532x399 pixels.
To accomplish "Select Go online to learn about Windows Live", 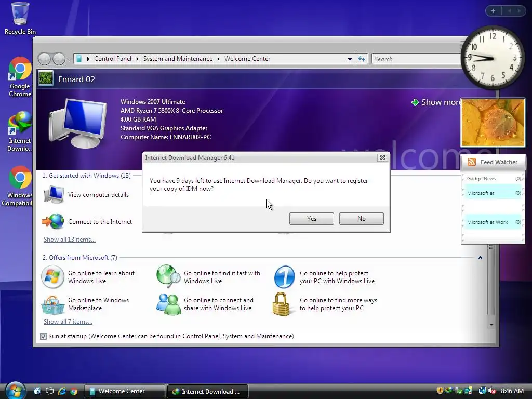I will click(x=88, y=277).
